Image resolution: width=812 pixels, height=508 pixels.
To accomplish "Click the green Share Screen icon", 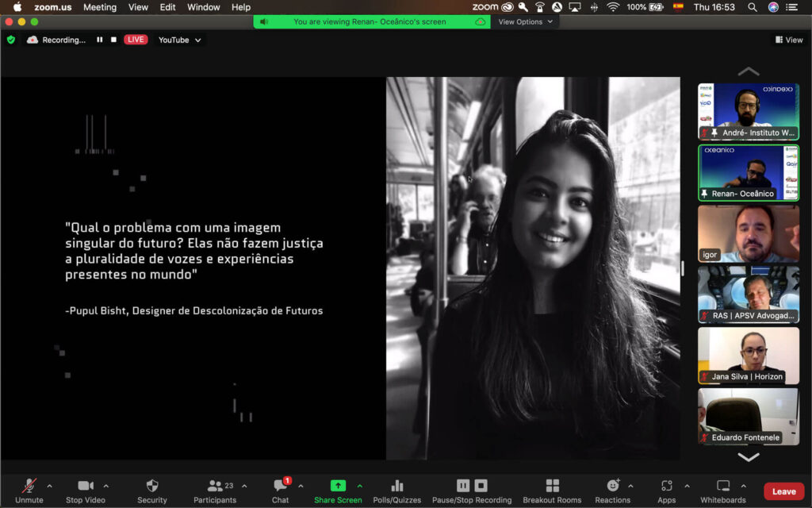I will [338, 486].
